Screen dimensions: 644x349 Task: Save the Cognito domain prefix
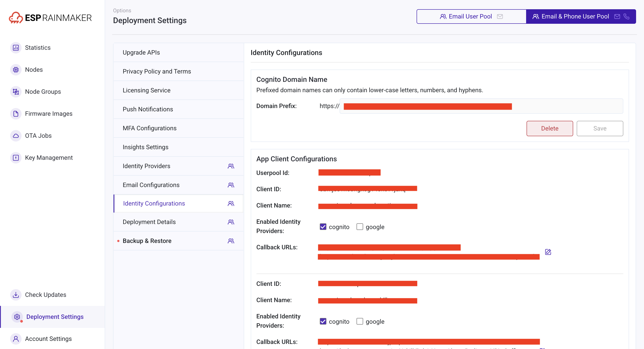click(600, 128)
